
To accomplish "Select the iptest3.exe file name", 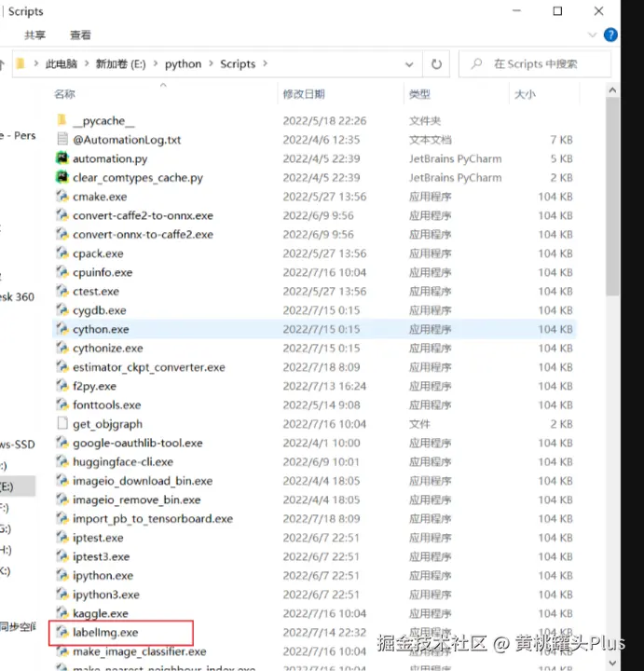I will coord(101,556).
